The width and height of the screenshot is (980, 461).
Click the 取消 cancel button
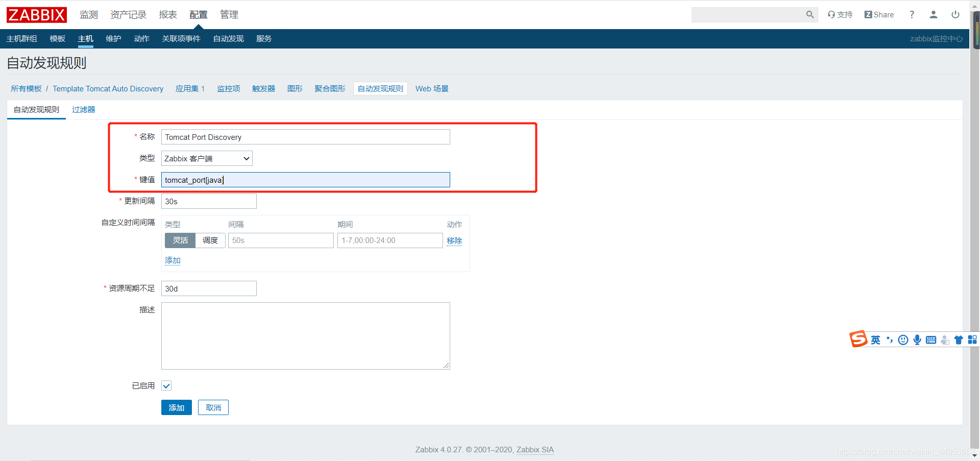[x=213, y=407]
